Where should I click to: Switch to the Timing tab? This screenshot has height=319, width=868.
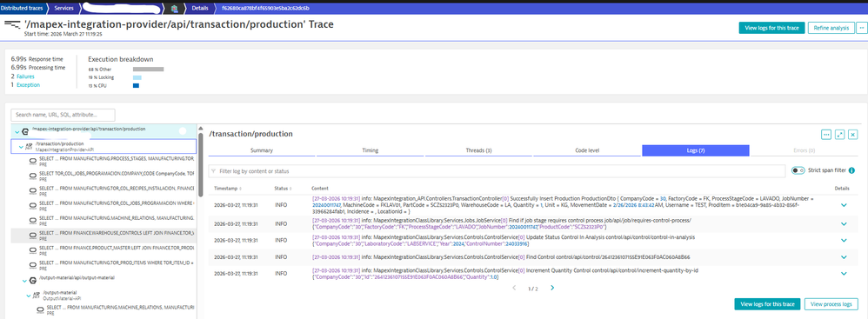[370, 150]
